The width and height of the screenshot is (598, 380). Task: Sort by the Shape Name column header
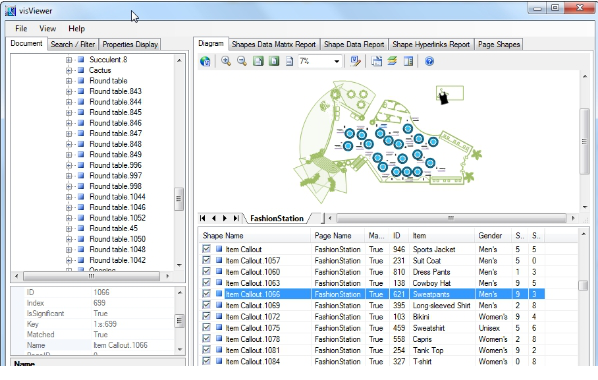[254, 236]
